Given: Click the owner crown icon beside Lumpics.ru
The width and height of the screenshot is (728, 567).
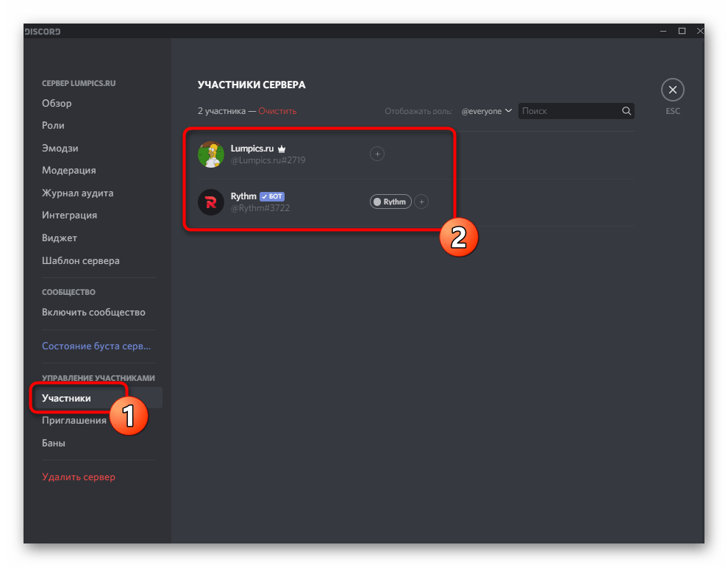Looking at the screenshot, I should [x=281, y=148].
